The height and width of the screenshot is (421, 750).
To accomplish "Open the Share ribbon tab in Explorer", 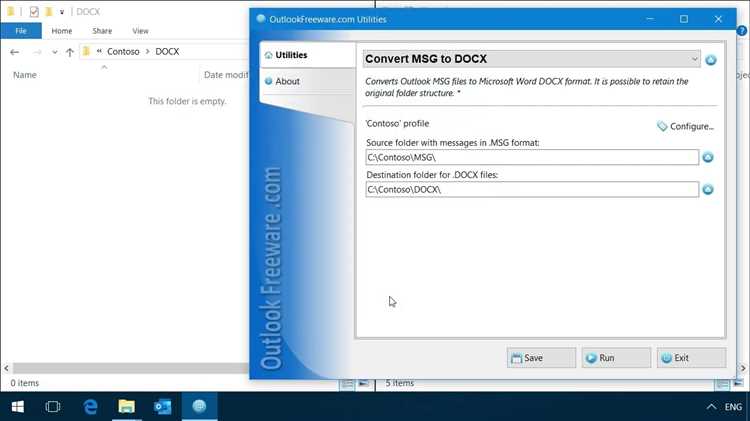I will pyautogui.click(x=102, y=31).
